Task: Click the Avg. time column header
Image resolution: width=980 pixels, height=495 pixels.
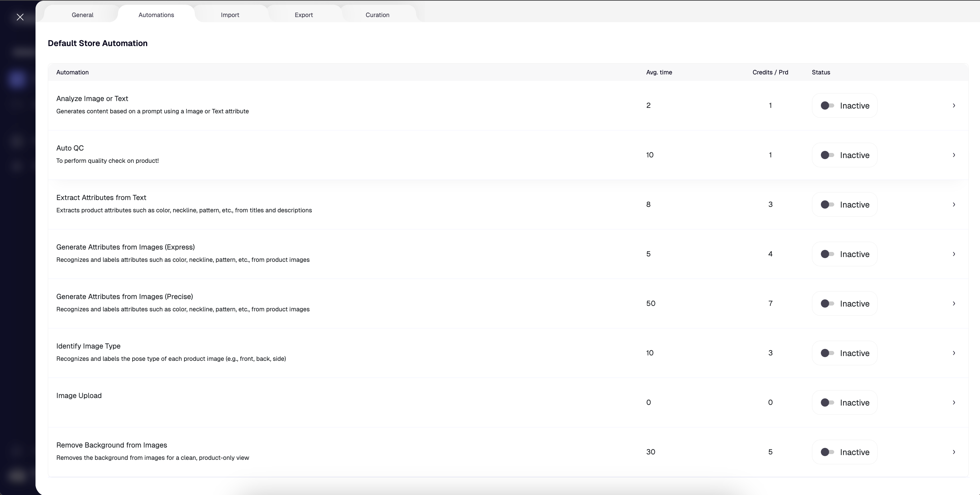Action: (x=659, y=72)
